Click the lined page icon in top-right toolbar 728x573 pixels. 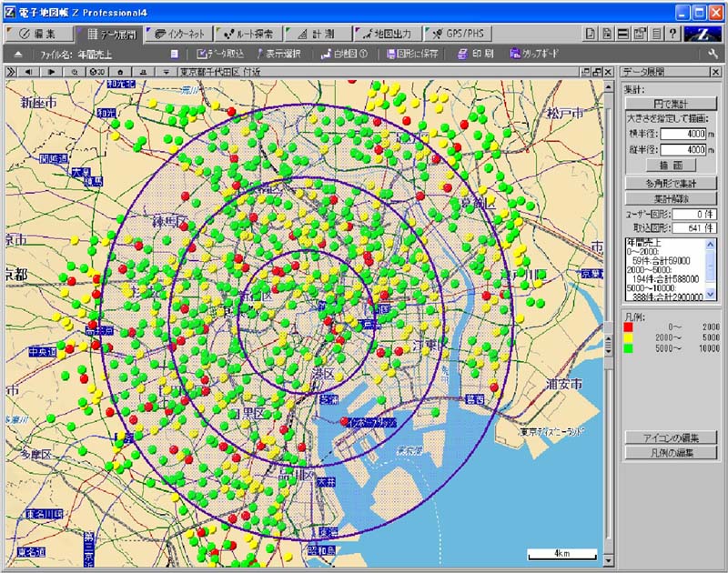[606, 34]
